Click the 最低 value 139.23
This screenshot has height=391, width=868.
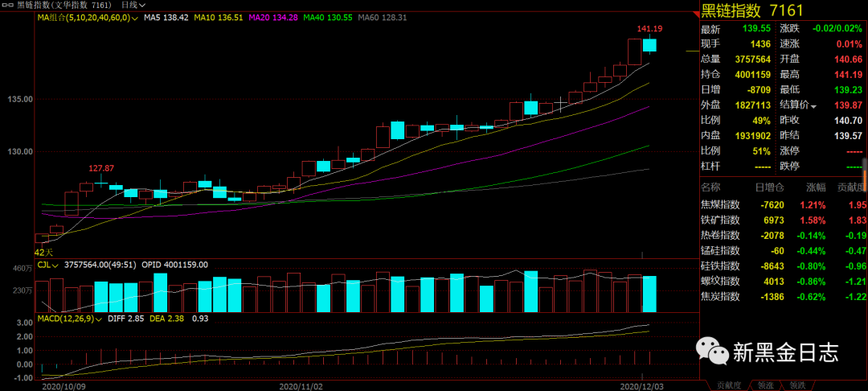(850, 90)
